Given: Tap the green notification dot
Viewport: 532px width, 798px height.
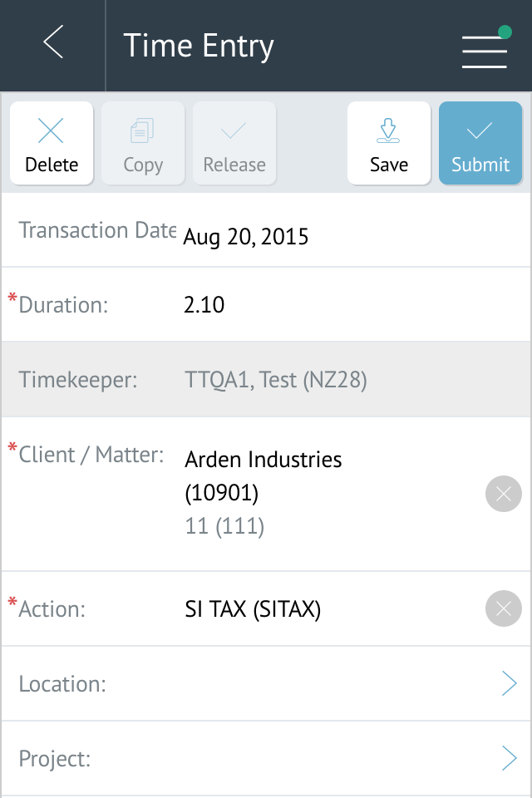Looking at the screenshot, I should (x=505, y=32).
